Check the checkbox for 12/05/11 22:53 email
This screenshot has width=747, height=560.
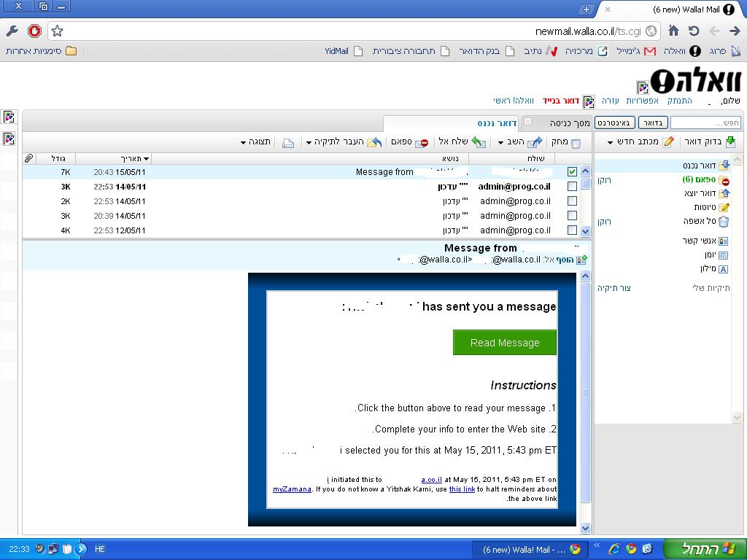572,230
